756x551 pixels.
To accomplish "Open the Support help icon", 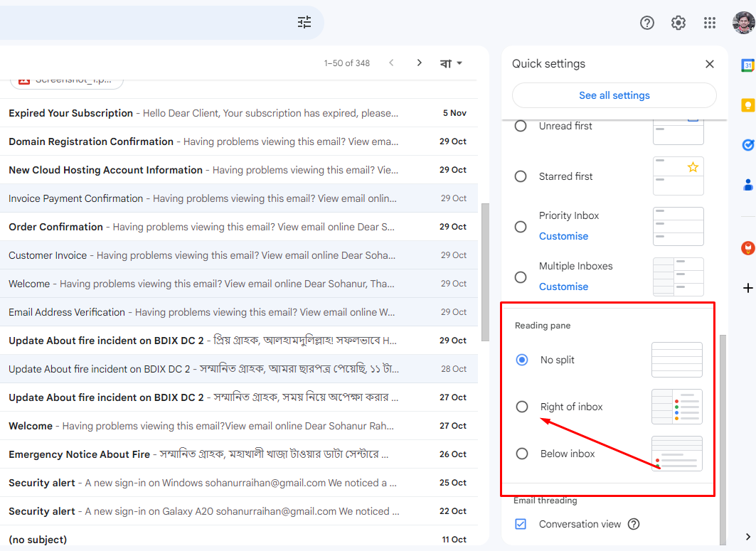I will tap(647, 23).
